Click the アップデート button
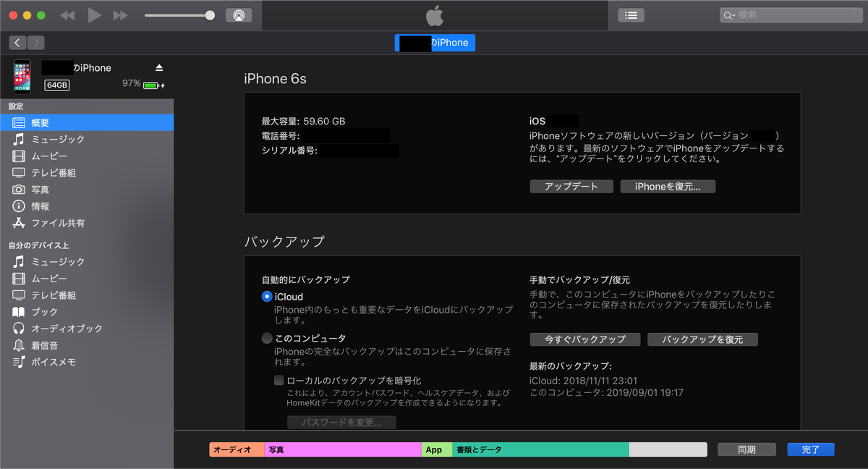Image resolution: width=868 pixels, height=469 pixels. 571,186
